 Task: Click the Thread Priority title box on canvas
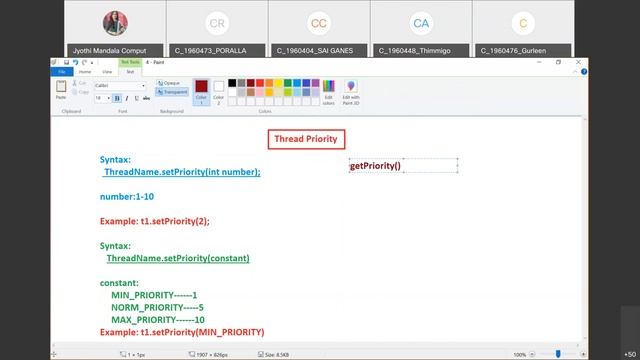click(307, 139)
